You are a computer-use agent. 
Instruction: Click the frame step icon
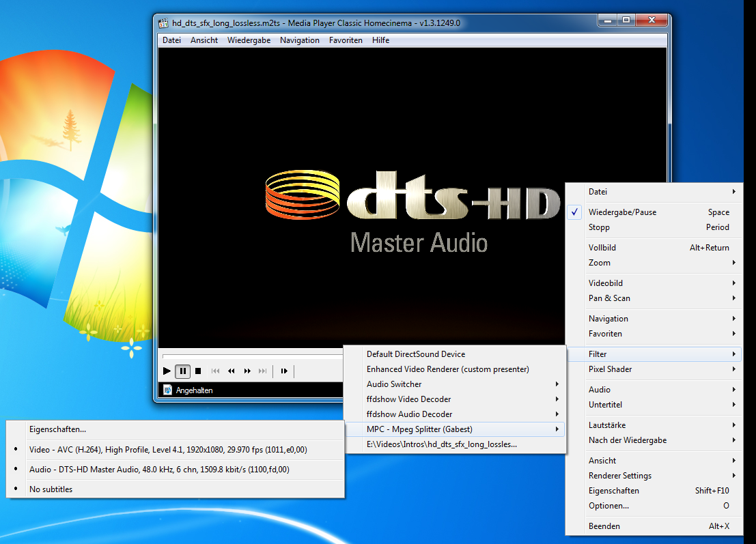point(284,371)
